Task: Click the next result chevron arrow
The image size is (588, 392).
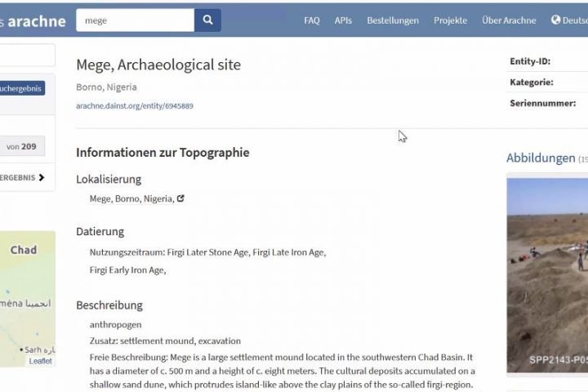Action: (42, 177)
